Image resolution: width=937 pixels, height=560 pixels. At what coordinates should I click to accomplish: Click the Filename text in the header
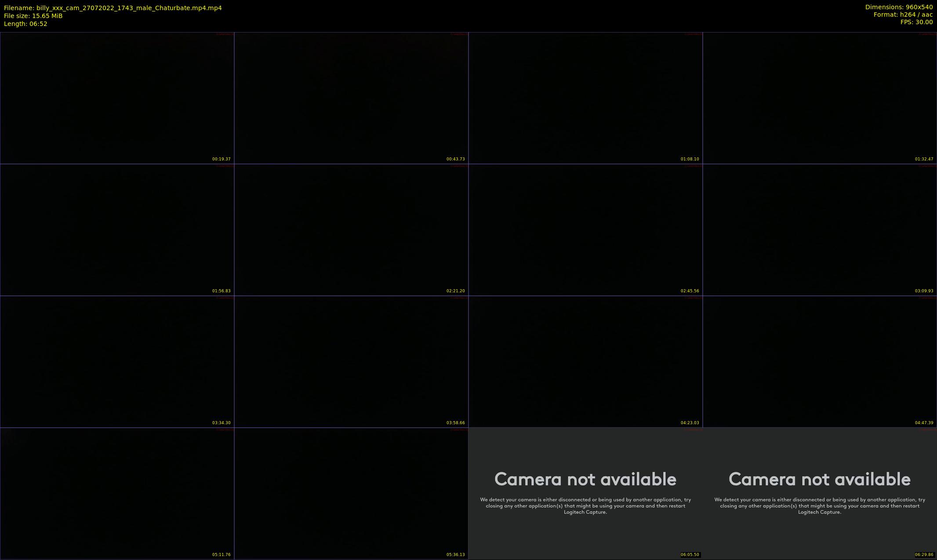pos(113,8)
